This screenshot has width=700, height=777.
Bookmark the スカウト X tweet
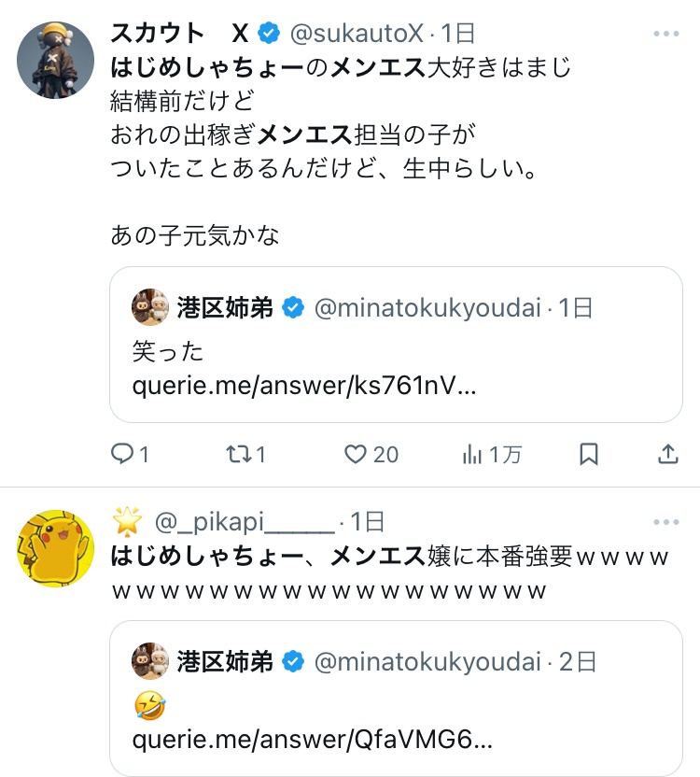click(589, 454)
